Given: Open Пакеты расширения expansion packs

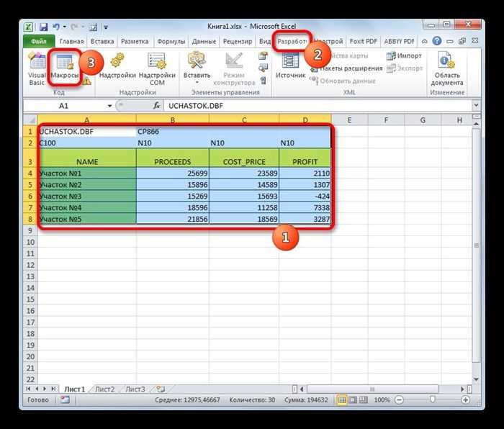Looking at the screenshot, I should 346,68.
